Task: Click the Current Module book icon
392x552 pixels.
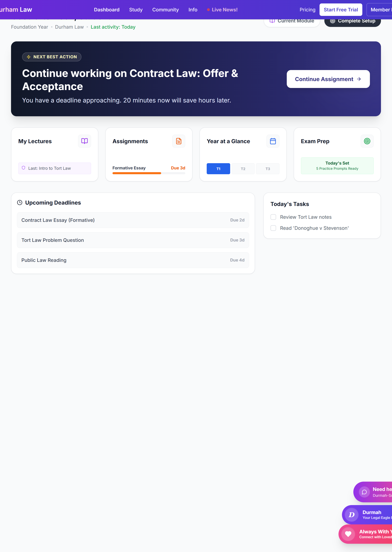Action: point(272,21)
